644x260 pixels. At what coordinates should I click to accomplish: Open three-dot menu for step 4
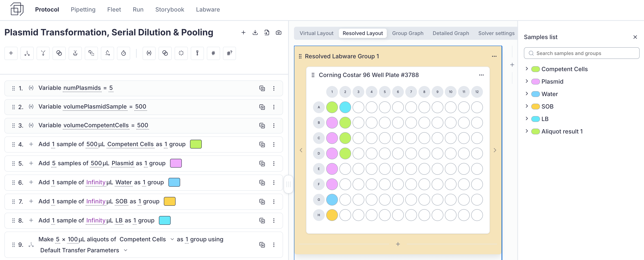point(274,144)
